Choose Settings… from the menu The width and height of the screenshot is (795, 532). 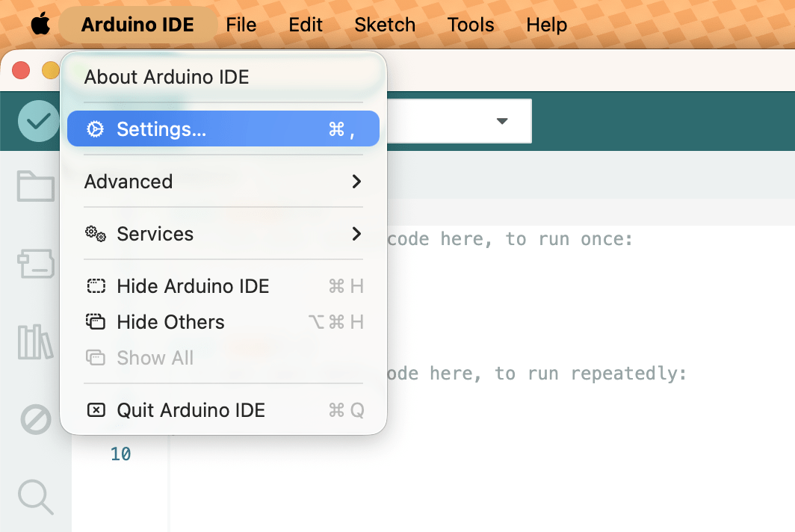click(223, 129)
